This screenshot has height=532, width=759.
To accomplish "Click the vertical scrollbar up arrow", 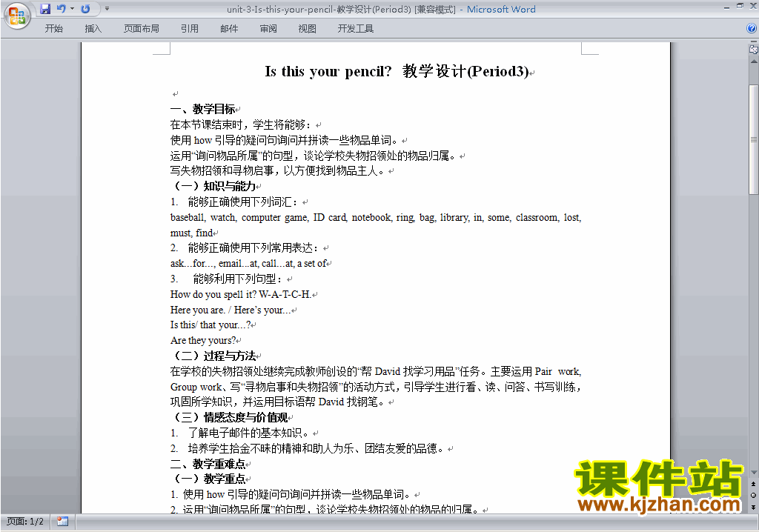I will tap(753, 61).
